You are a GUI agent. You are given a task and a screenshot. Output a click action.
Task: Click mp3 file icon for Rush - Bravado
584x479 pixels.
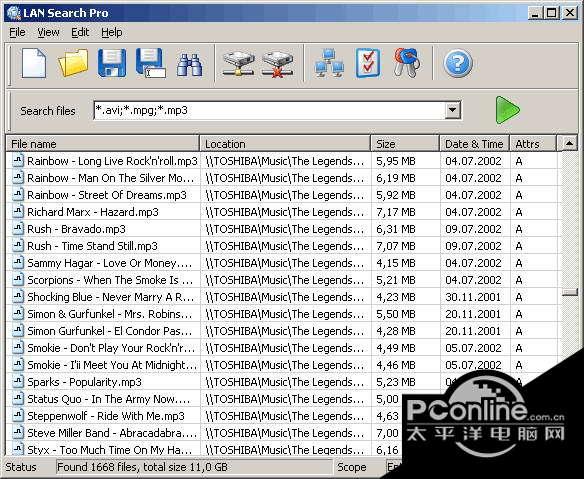pos(18,228)
